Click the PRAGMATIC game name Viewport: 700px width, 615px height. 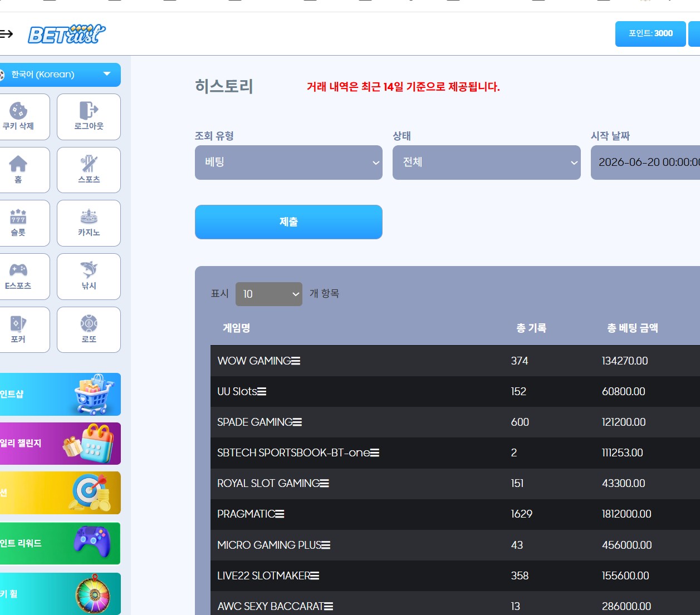click(246, 514)
